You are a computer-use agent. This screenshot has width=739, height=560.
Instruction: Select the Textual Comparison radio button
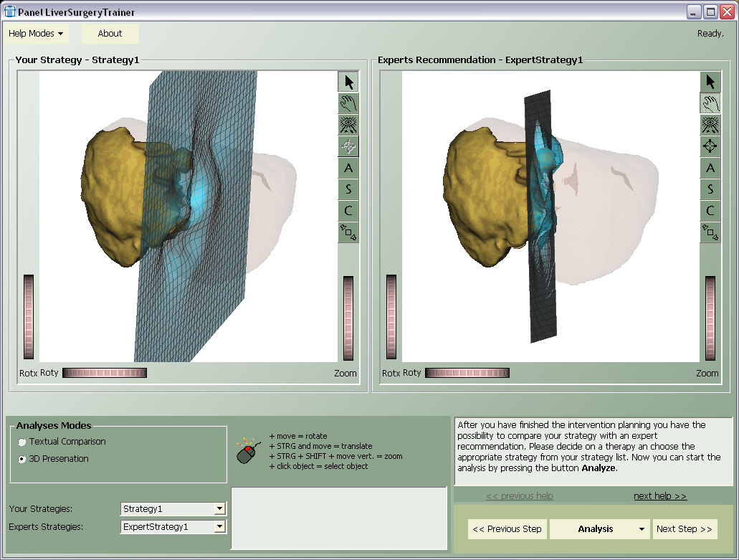point(22,442)
